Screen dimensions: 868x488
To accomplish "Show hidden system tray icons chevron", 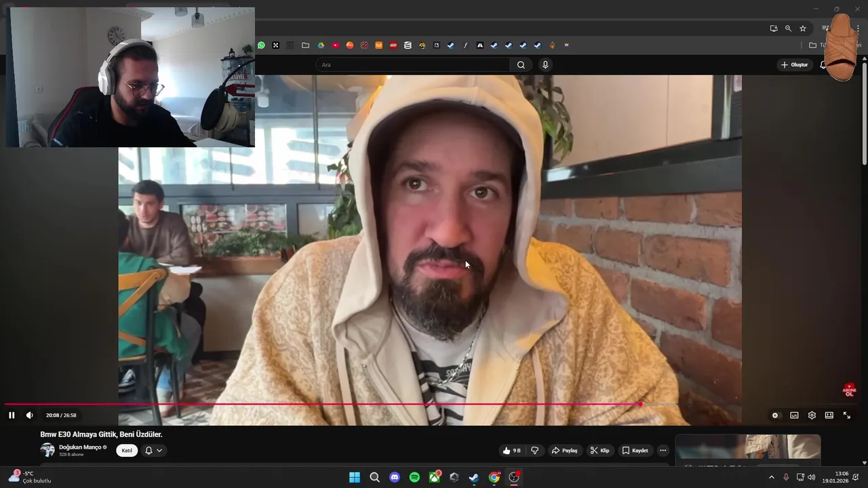I will pyautogui.click(x=771, y=477).
